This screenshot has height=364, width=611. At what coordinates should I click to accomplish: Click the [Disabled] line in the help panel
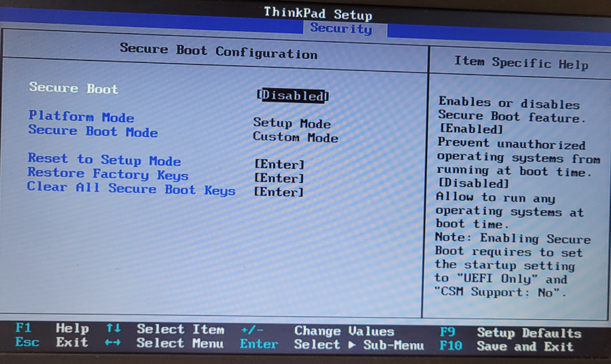coord(474,183)
